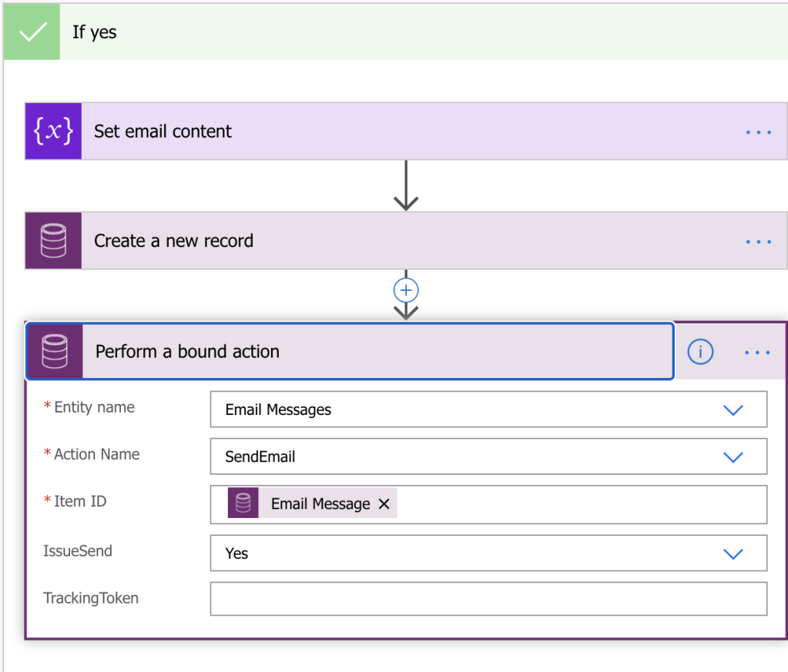
Task: Expand the Action Name dropdown
Action: [733, 456]
